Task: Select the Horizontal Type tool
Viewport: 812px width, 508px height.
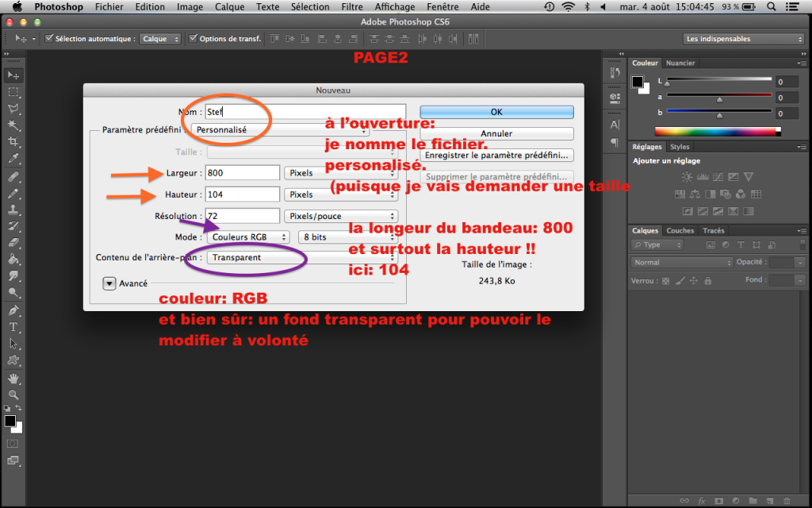Action: tap(13, 327)
